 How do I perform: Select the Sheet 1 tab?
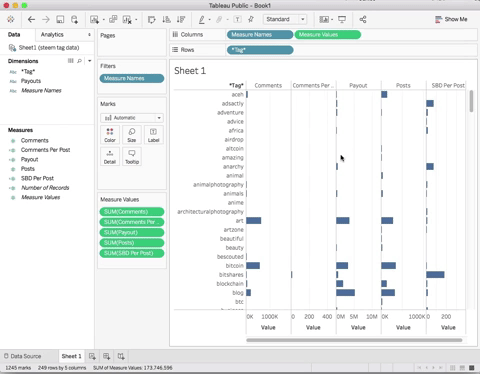tap(71, 356)
